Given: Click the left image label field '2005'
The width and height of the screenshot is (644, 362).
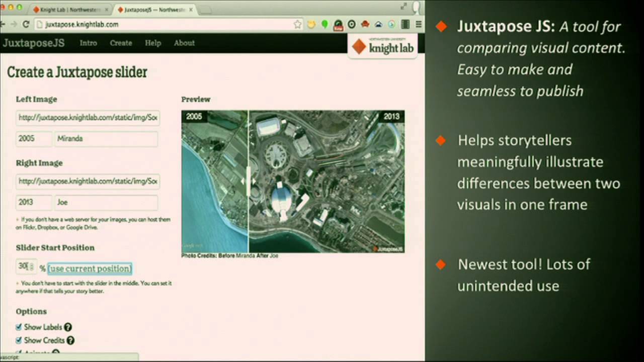Looking at the screenshot, I should click(x=34, y=139).
